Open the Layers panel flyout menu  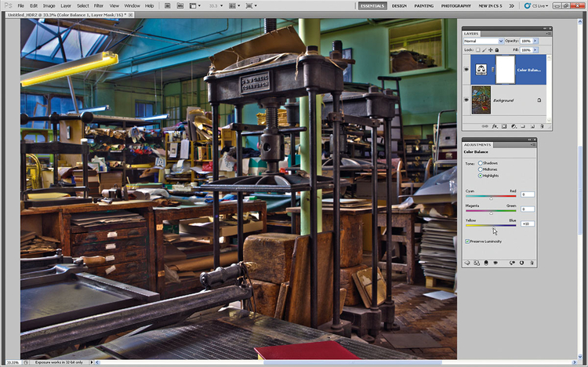[548, 34]
